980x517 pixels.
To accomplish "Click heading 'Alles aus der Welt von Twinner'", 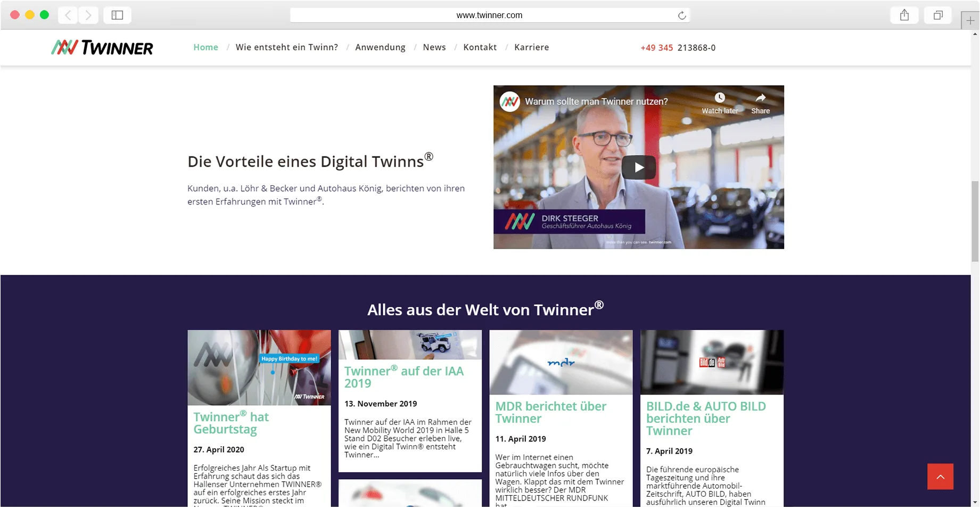I will tap(485, 309).
